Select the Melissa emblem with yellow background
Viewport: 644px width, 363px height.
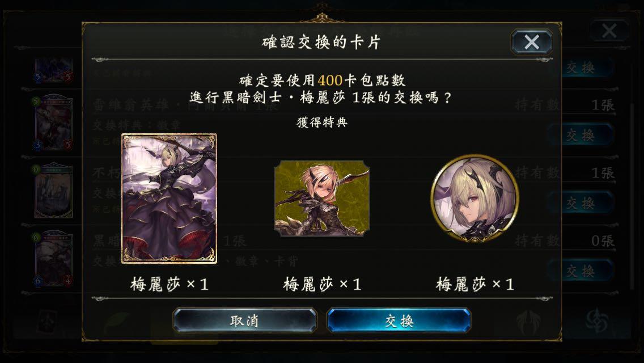322,199
